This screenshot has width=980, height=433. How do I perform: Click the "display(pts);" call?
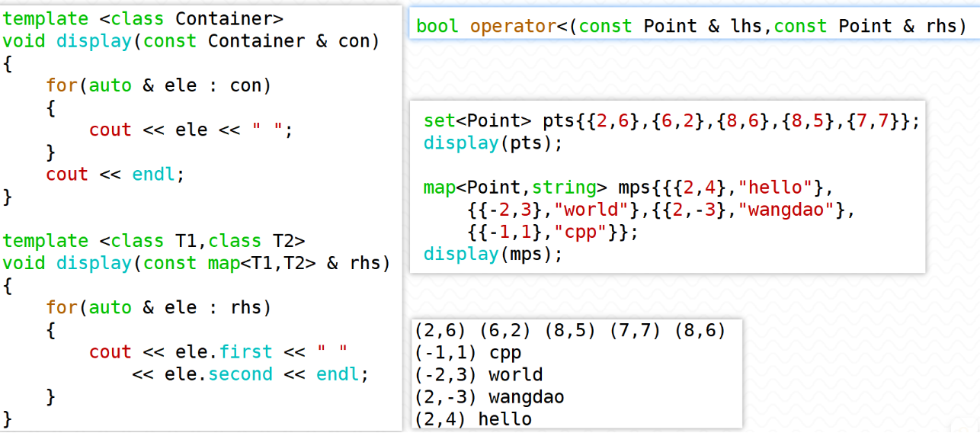493,143
